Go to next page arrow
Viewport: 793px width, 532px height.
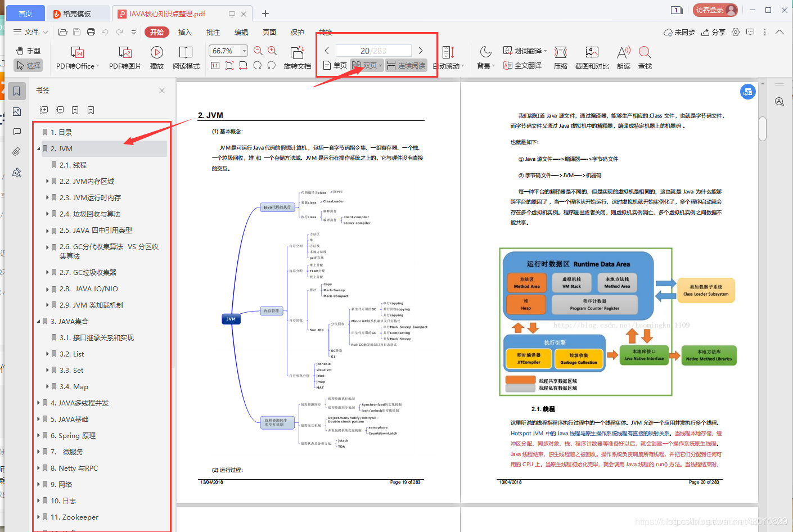click(420, 51)
